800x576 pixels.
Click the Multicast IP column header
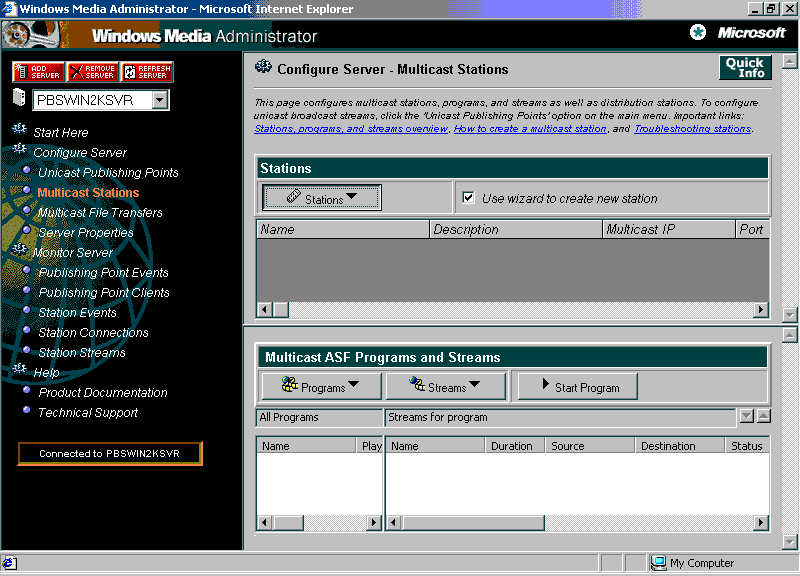point(669,230)
